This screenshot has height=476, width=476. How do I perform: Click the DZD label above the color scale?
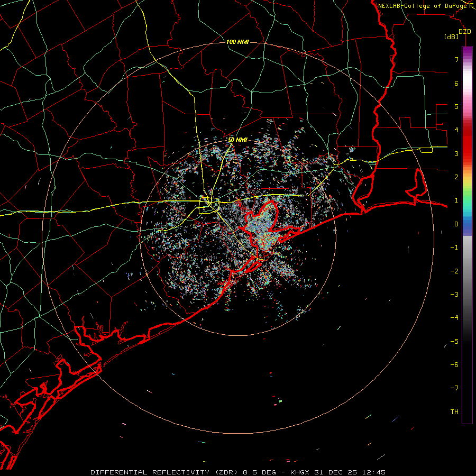pyautogui.click(x=464, y=32)
